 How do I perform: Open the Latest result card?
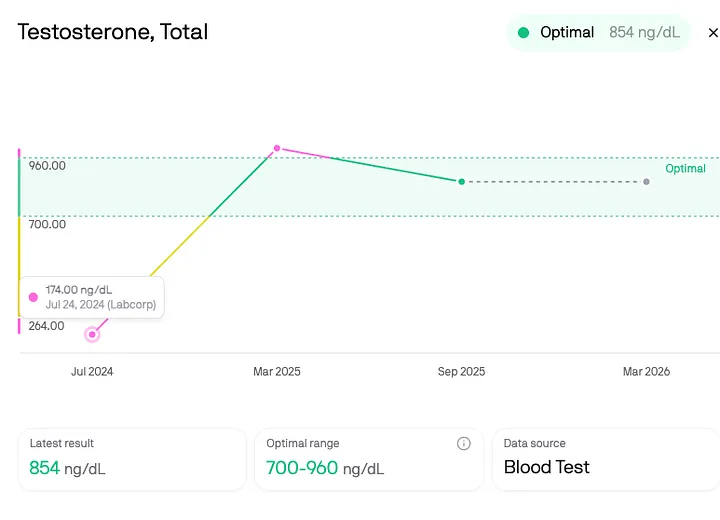[132, 460]
